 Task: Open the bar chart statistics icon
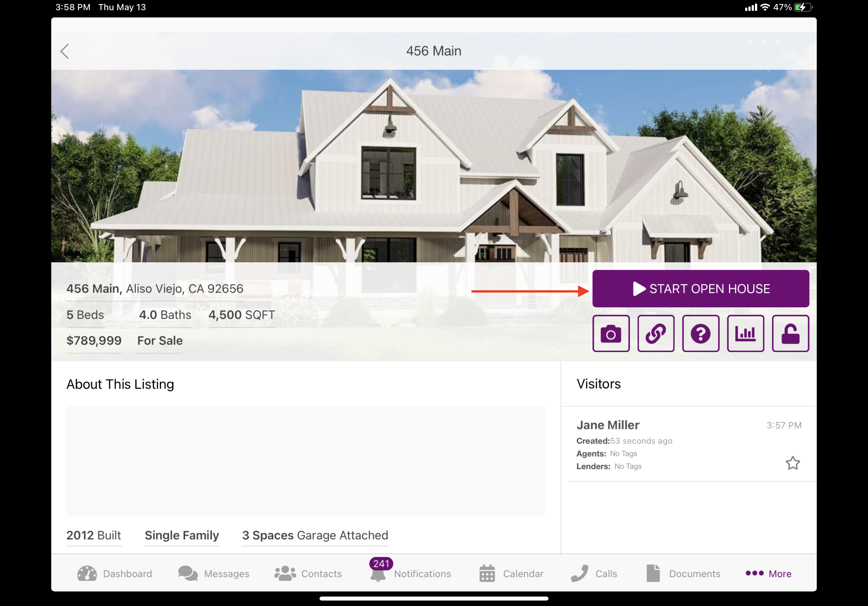[x=745, y=333]
